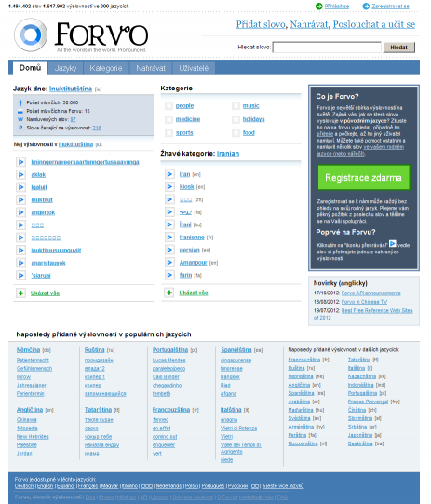Focus the Hledat slovo search field
The image size is (431, 504).
coord(327,48)
